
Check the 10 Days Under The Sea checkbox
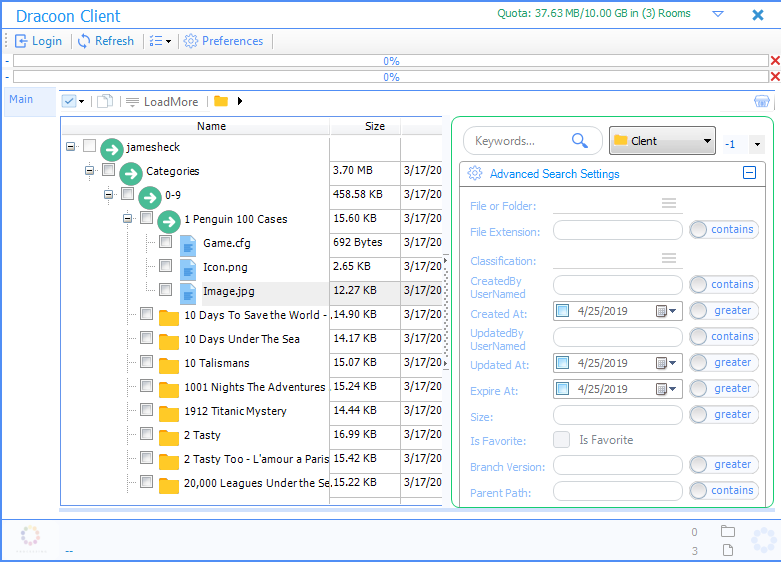[x=146, y=337]
